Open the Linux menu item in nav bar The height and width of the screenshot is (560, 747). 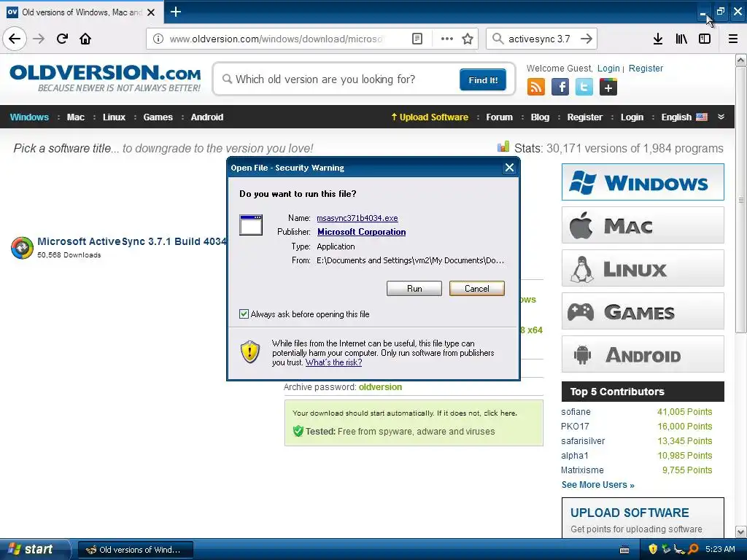pyautogui.click(x=114, y=117)
